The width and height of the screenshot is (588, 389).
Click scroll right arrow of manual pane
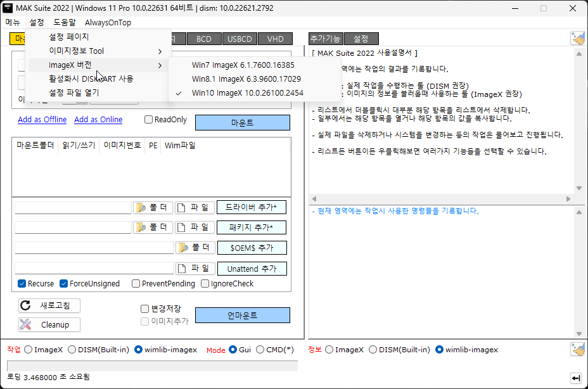(x=568, y=199)
